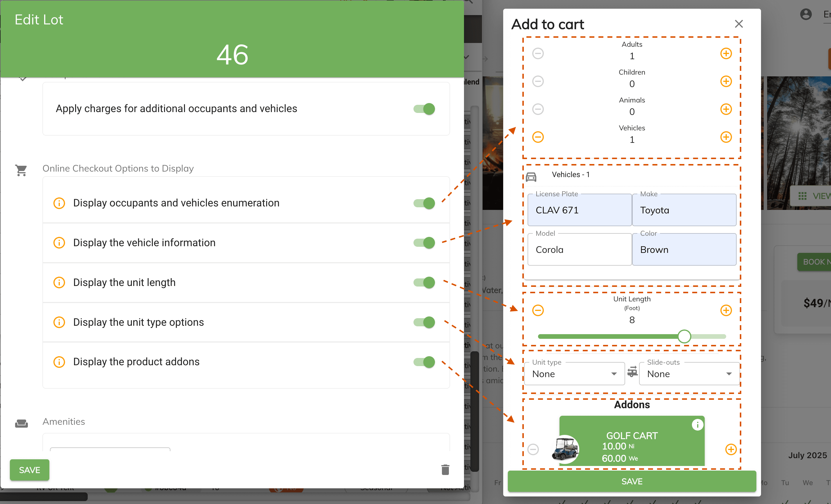Info icon for vehicle information option

59,243
